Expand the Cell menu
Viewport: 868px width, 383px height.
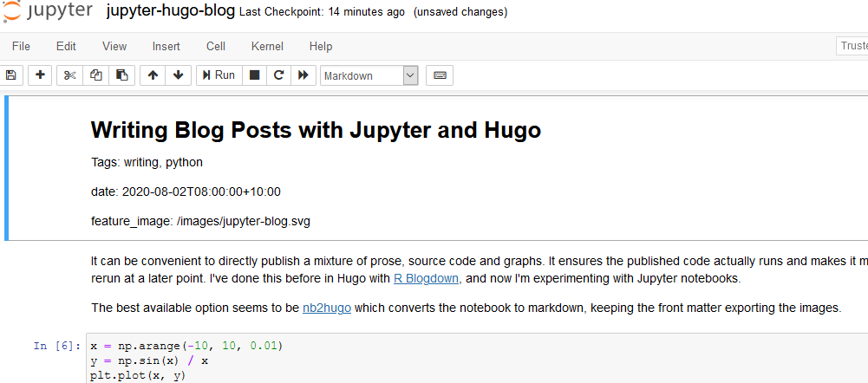pyautogui.click(x=216, y=46)
